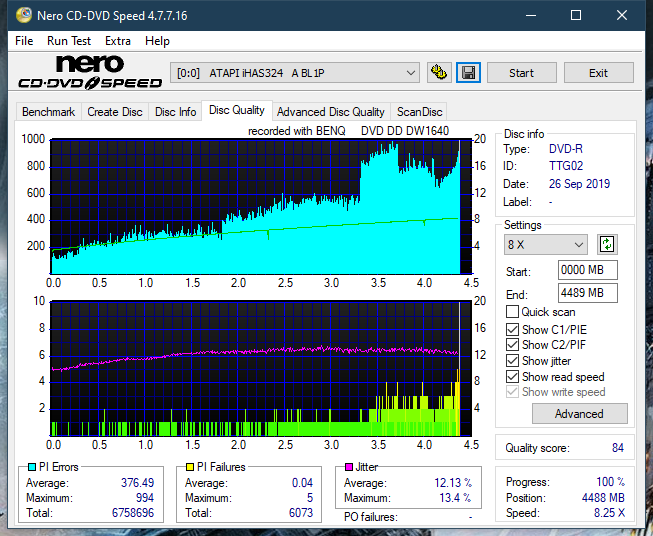Click the Jitter magenta color swatch
Viewport: 653px width, 536px height.
pyautogui.click(x=349, y=467)
